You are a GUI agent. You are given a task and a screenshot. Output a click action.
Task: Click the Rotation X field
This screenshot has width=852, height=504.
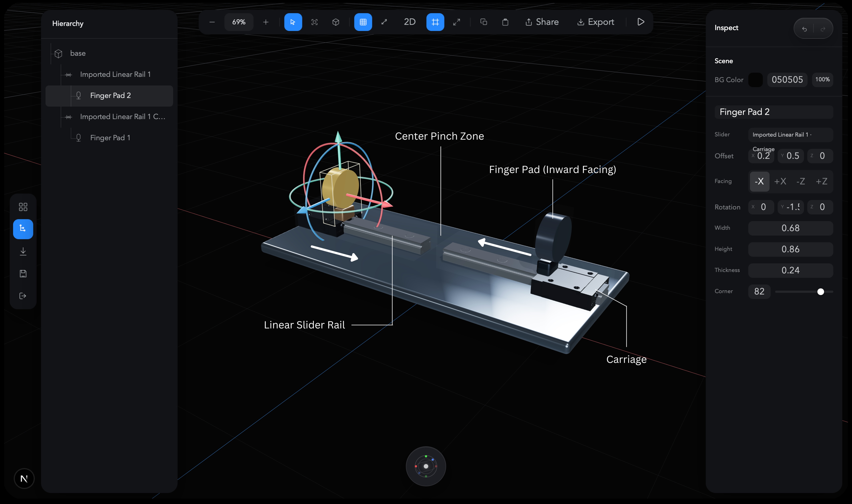click(761, 207)
